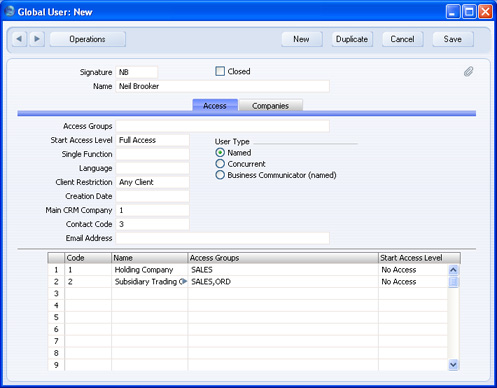
Task: Click the Creation Date field
Action: [152, 196]
